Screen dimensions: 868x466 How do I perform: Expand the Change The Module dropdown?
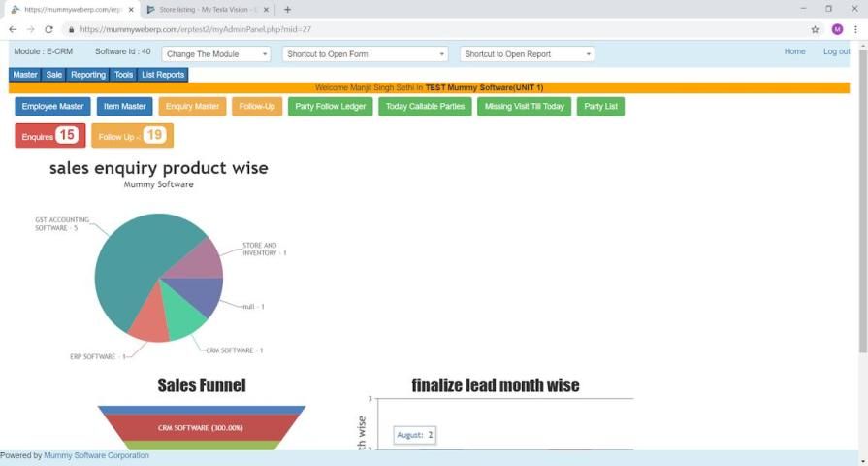pyautogui.click(x=215, y=54)
